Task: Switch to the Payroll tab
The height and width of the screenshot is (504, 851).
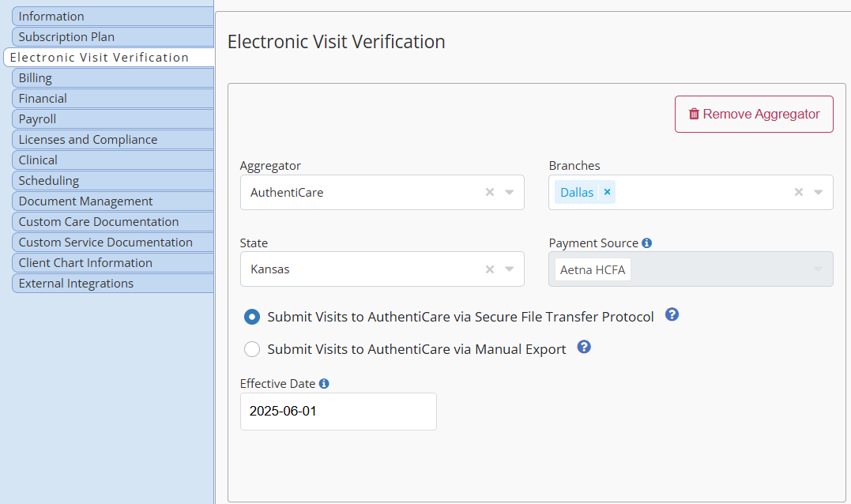Action: [x=112, y=119]
